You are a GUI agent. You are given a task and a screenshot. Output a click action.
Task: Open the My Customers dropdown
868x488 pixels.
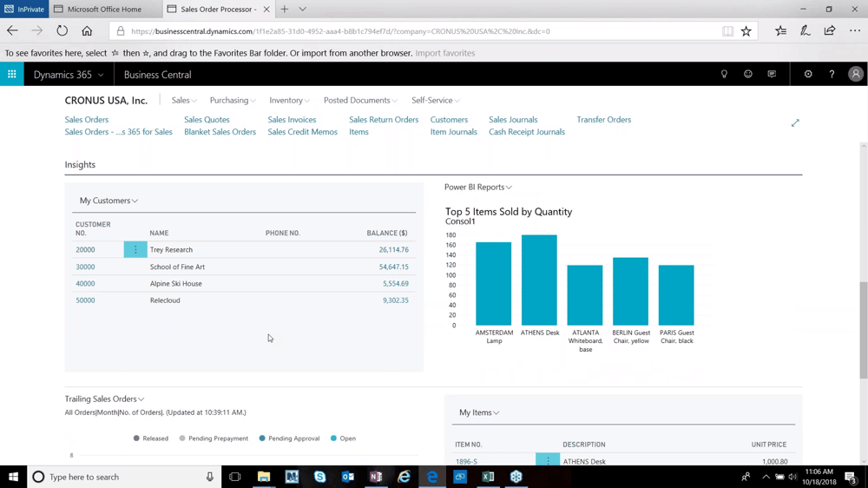click(108, 201)
